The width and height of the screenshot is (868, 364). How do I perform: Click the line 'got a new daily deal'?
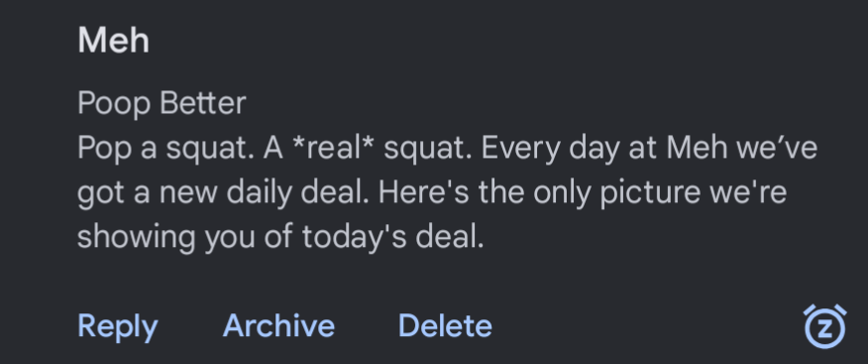pos(432,192)
